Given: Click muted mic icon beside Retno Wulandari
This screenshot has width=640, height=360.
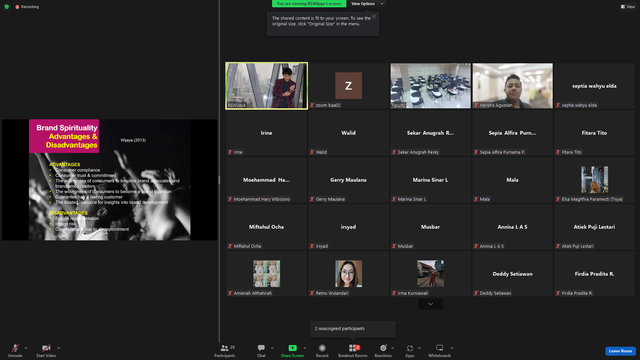Looking at the screenshot, I should [x=312, y=293].
